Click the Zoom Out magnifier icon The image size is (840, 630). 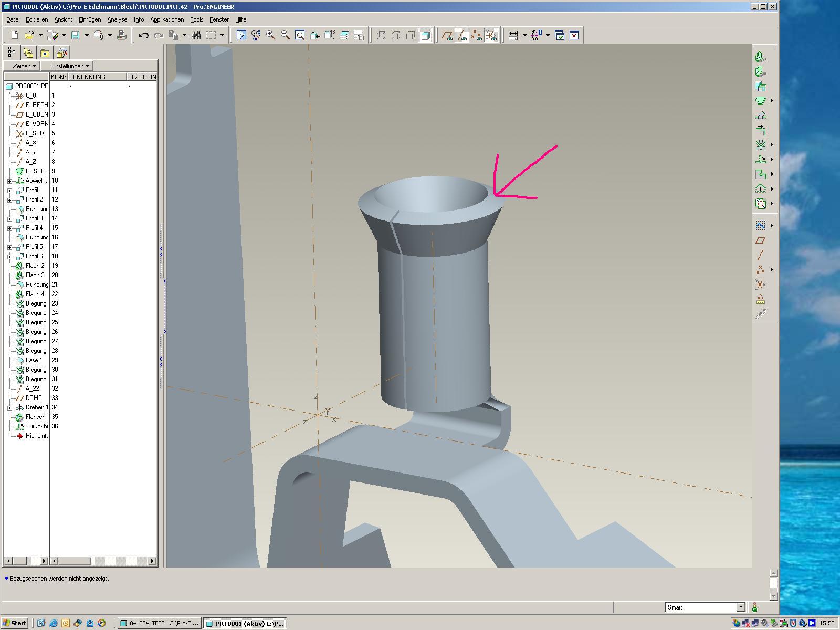(286, 35)
